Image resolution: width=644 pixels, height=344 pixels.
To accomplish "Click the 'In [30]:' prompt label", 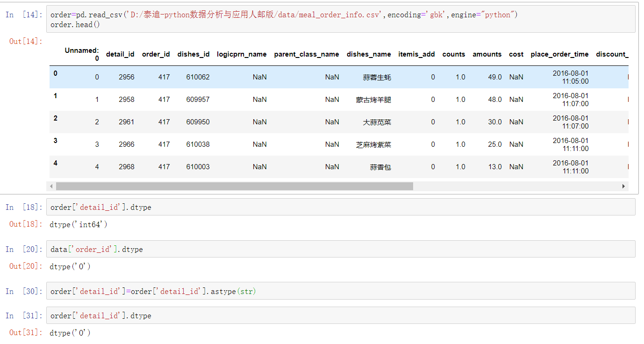I will coord(24,291).
